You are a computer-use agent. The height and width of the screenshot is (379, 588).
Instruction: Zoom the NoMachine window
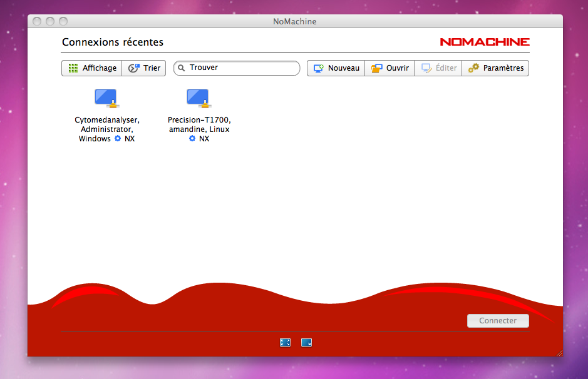[x=63, y=21]
